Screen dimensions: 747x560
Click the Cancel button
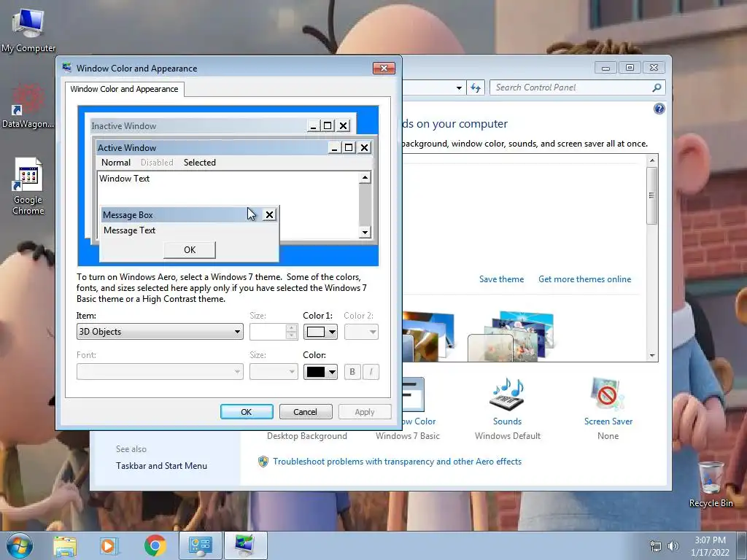(305, 412)
